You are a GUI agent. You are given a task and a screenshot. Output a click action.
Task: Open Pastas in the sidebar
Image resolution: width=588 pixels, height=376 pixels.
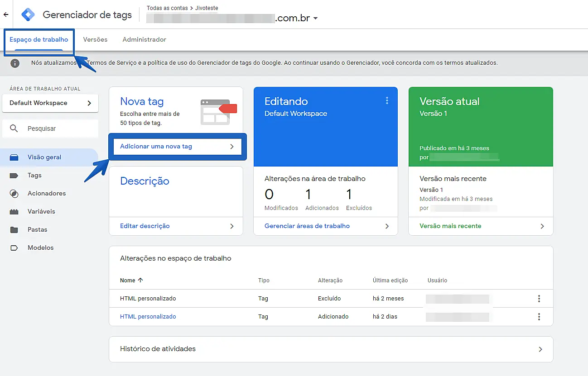pyautogui.click(x=37, y=230)
